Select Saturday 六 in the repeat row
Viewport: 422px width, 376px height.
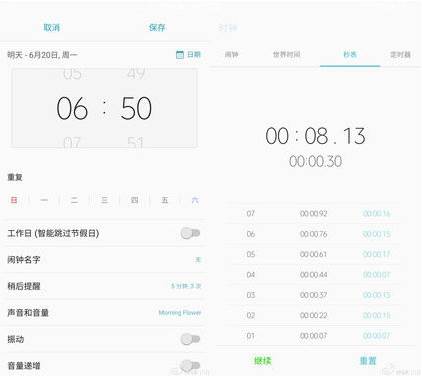(195, 200)
